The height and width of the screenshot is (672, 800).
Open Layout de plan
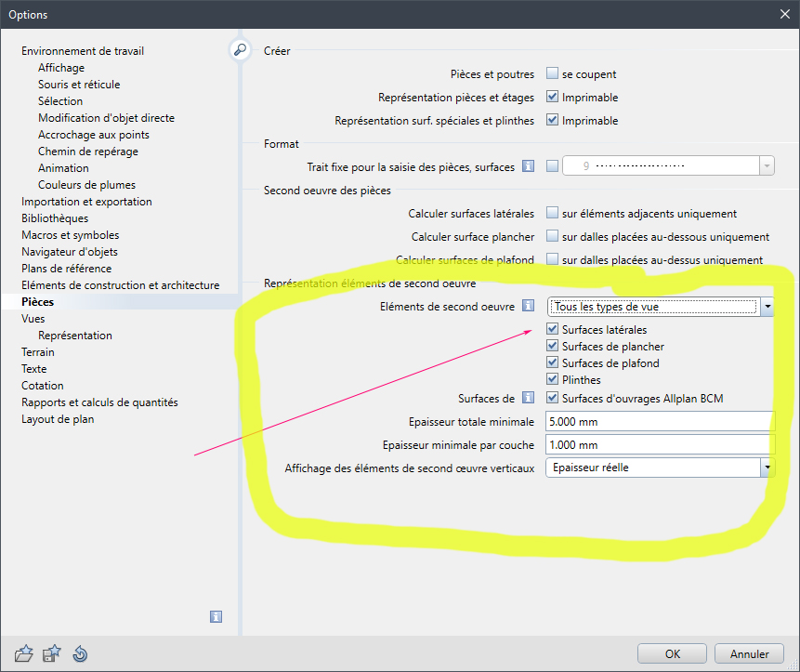pos(58,419)
